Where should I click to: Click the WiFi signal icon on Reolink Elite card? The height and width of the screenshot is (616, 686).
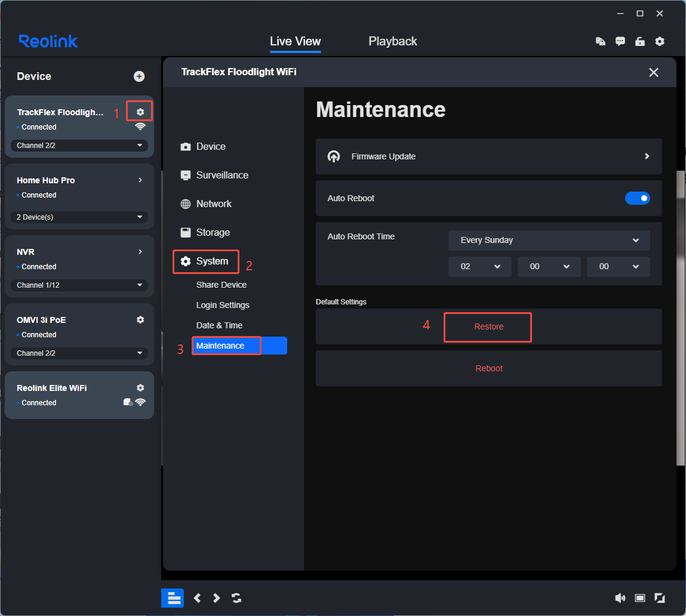pos(140,402)
